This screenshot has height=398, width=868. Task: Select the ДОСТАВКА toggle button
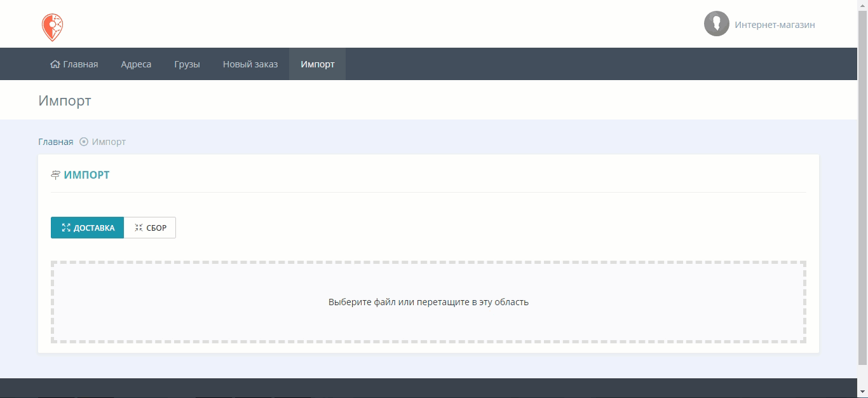click(x=88, y=228)
